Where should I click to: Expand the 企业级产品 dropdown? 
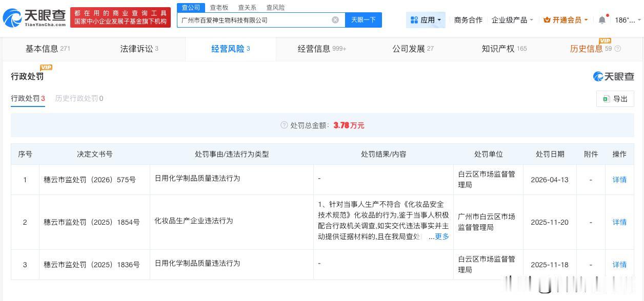click(512, 20)
